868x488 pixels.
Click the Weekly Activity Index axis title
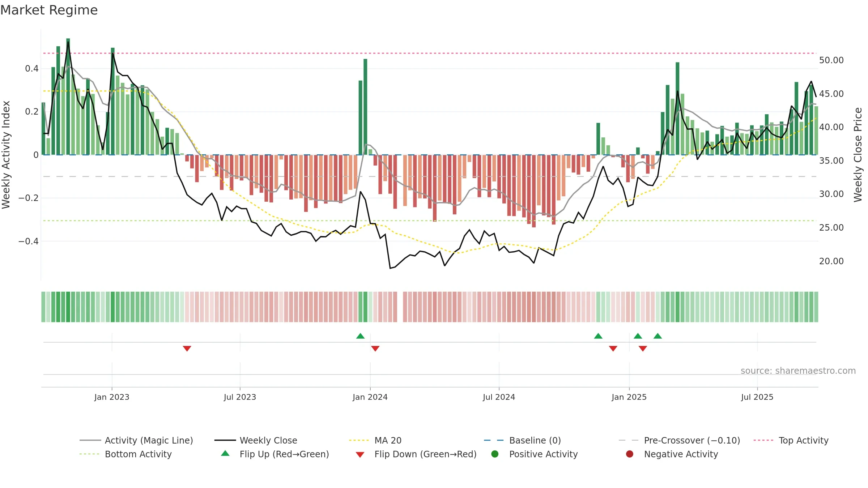click(x=6, y=155)
